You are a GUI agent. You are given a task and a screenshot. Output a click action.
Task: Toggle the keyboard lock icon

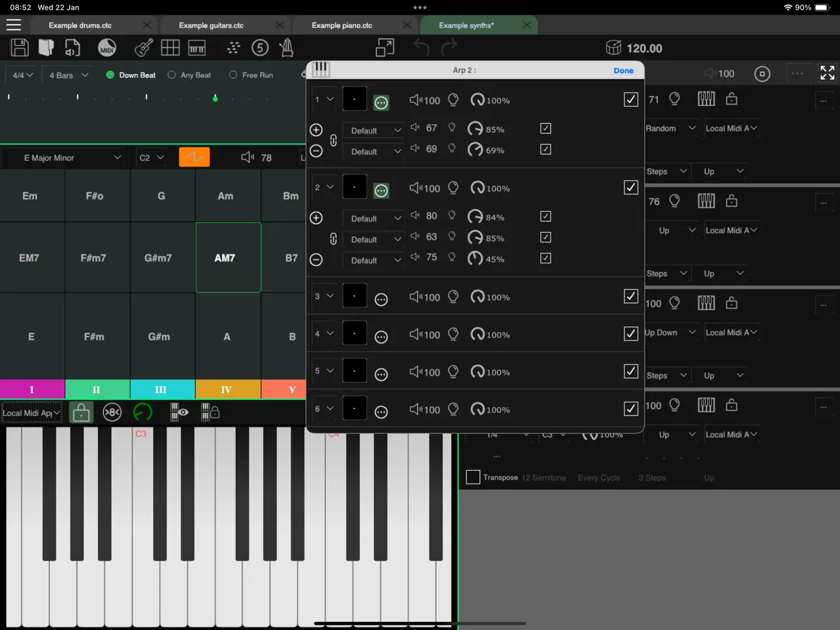[210, 412]
